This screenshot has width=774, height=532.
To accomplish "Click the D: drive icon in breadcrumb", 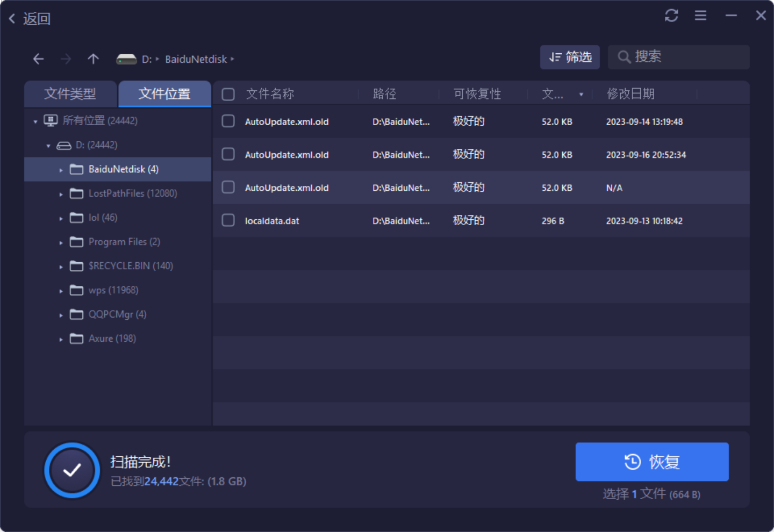I will click(x=126, y=59).
